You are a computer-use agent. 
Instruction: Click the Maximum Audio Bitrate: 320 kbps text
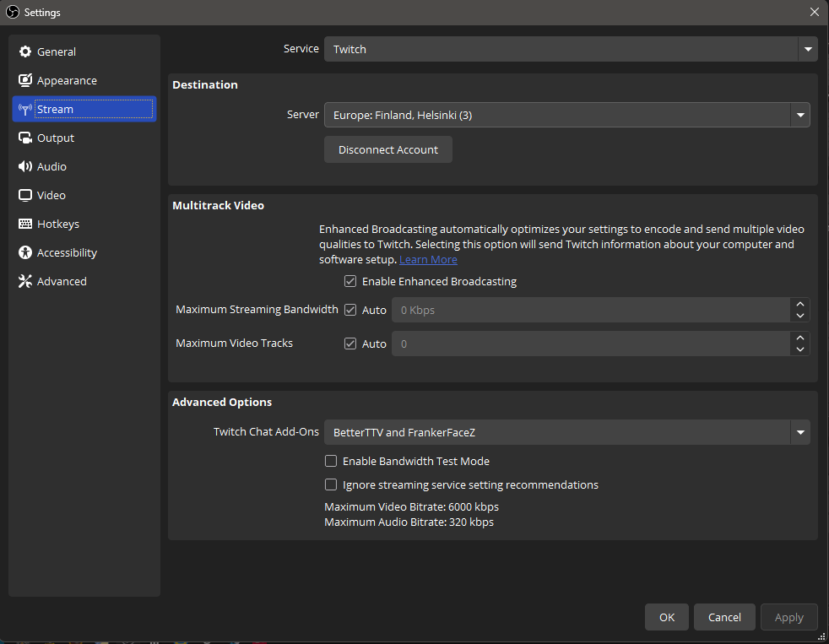[409, 522]
